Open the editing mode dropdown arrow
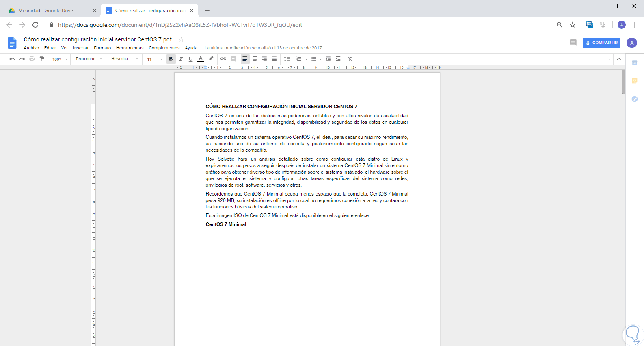644x346 pixels. (609, 59)
